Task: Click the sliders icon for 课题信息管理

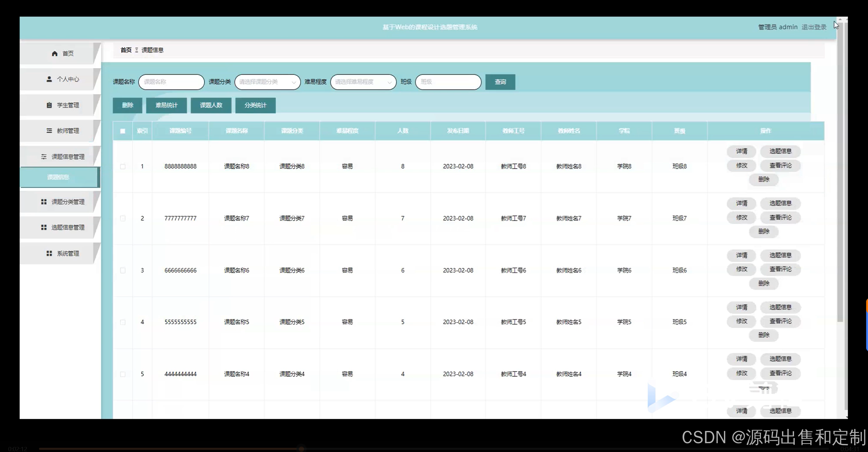Action: [44, 156]
